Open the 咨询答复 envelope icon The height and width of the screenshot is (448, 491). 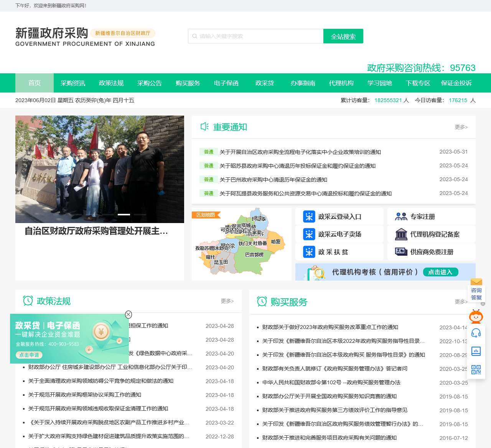click(476, 283)
